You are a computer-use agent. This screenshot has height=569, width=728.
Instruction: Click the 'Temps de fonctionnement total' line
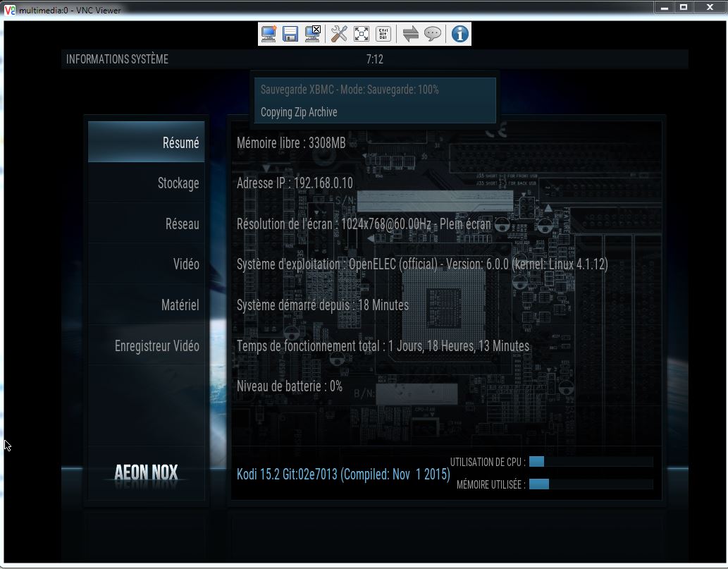(x=383, y=346)
